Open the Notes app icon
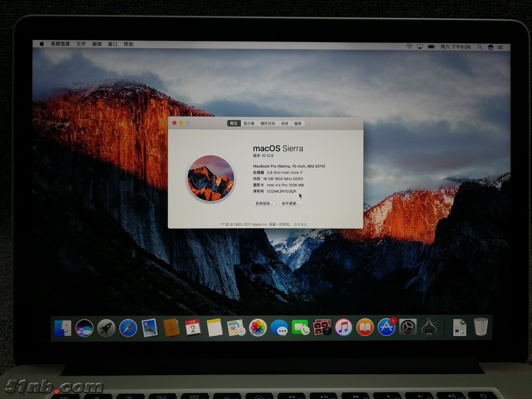The width and height of the screenshot is (532, 399). (215, 328)
